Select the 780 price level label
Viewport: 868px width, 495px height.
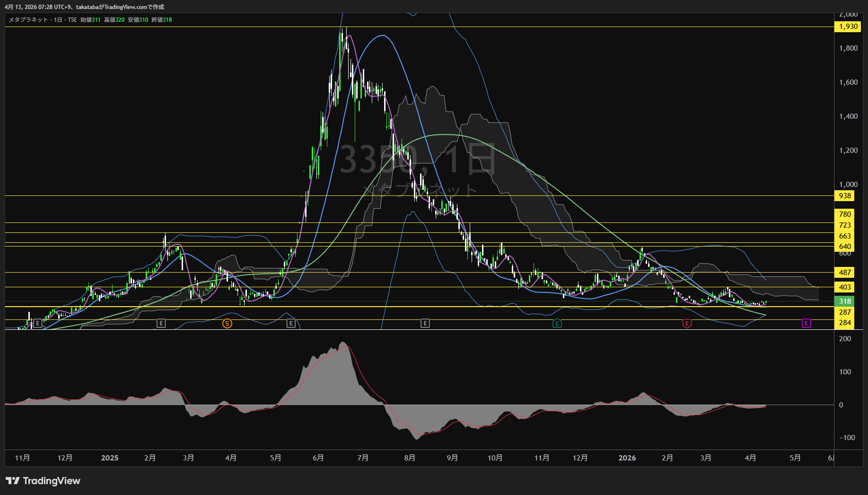click(845, 214)
